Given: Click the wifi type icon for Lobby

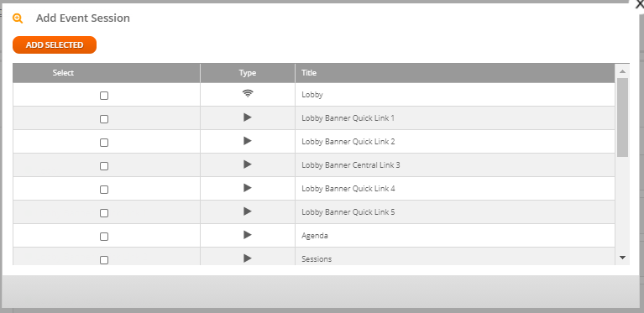Looking at the screenshot, I should coord(247,93).
